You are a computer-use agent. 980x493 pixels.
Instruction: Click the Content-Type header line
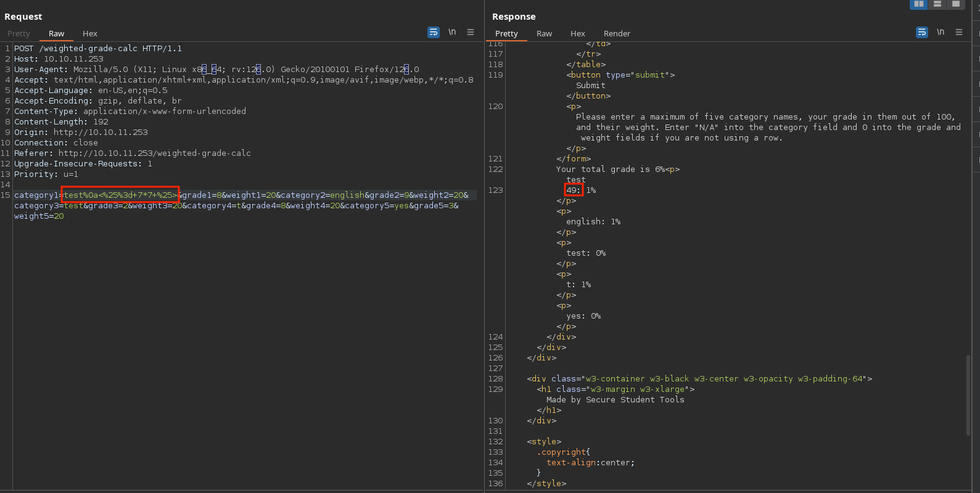[x=130, y=111]
